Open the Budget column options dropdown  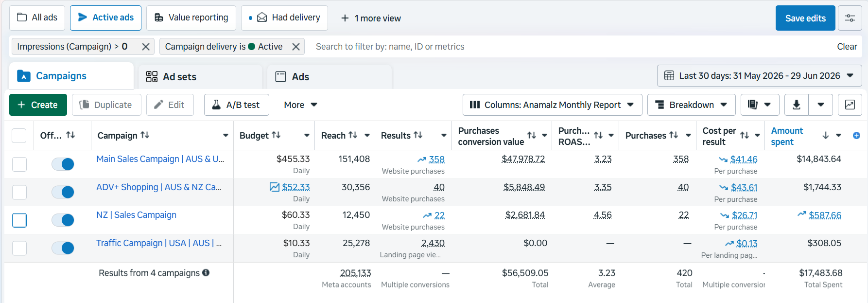click(x=307, y=136)
